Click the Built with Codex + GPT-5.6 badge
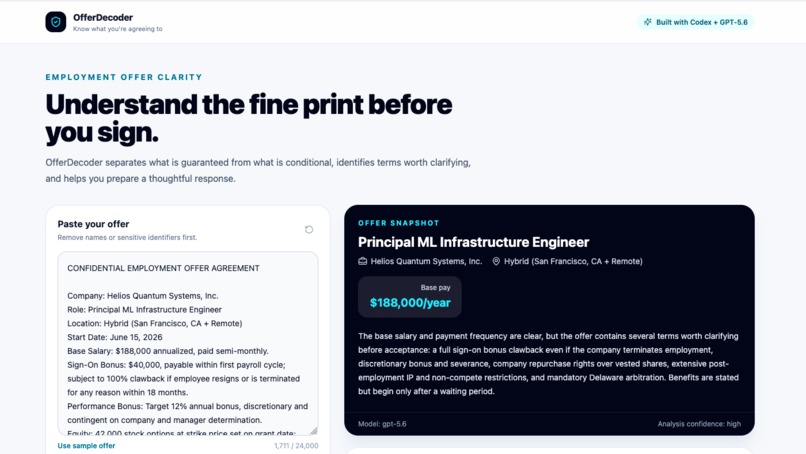Screen dimensions: 806x454 (x=696, y=22)
